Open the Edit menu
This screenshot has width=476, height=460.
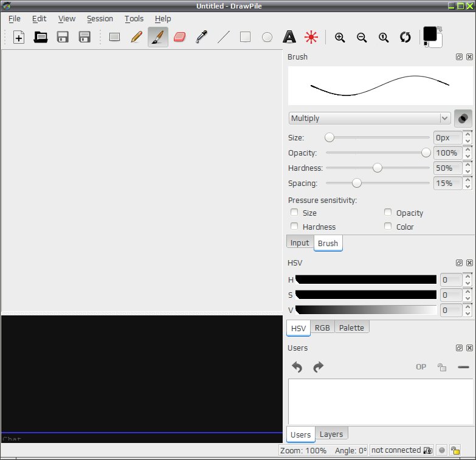(x=39, y=19)
